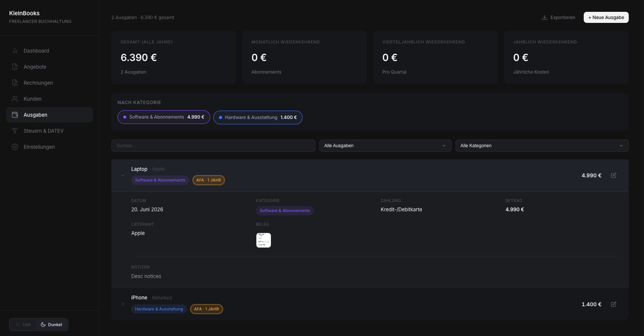The width and height of the screenshot is (644, 336).
Task: Select Ausgaben in the sidebar
Action: (x=49, y=115)
